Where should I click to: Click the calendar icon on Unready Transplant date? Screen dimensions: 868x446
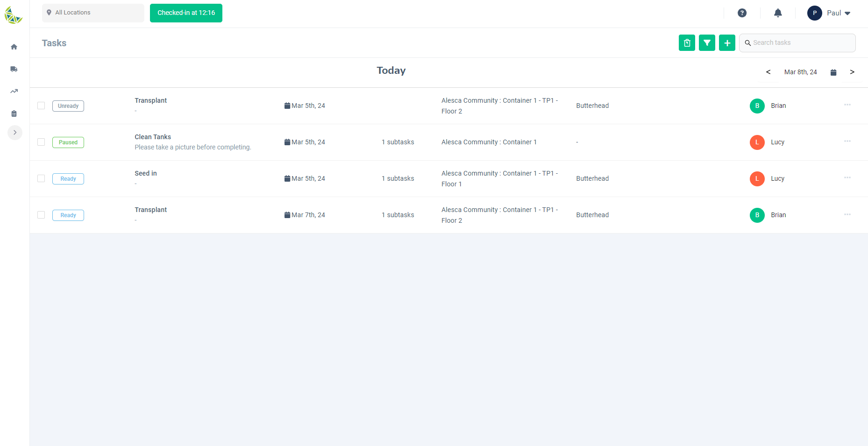(287, 106)
